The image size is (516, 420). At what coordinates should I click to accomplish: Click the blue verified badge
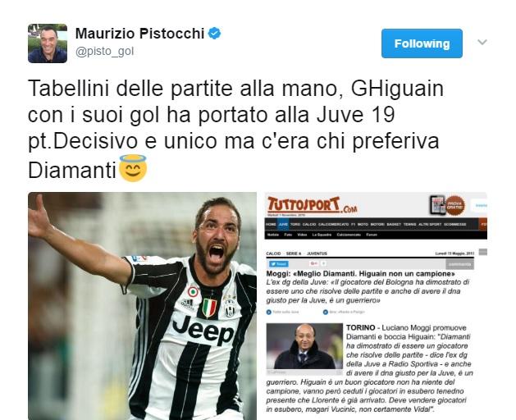(x=215, y=33)
